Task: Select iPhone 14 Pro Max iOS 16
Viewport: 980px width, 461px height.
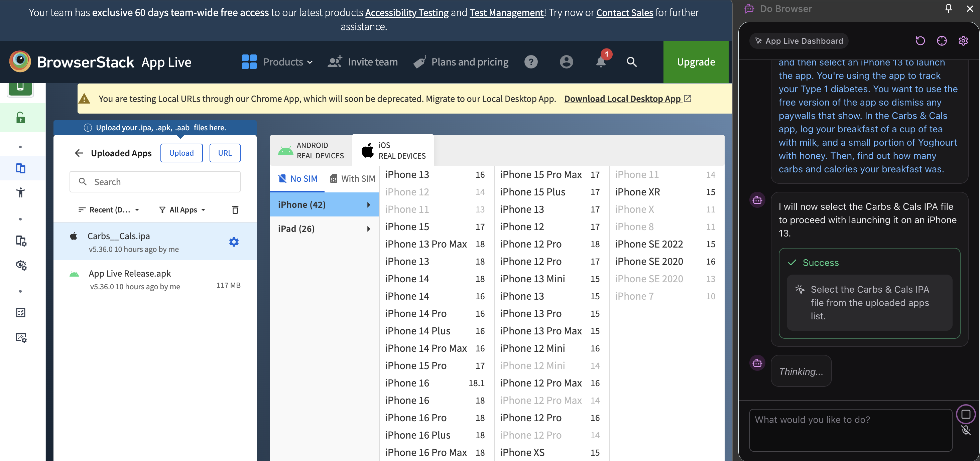Action: pos(435,348)
